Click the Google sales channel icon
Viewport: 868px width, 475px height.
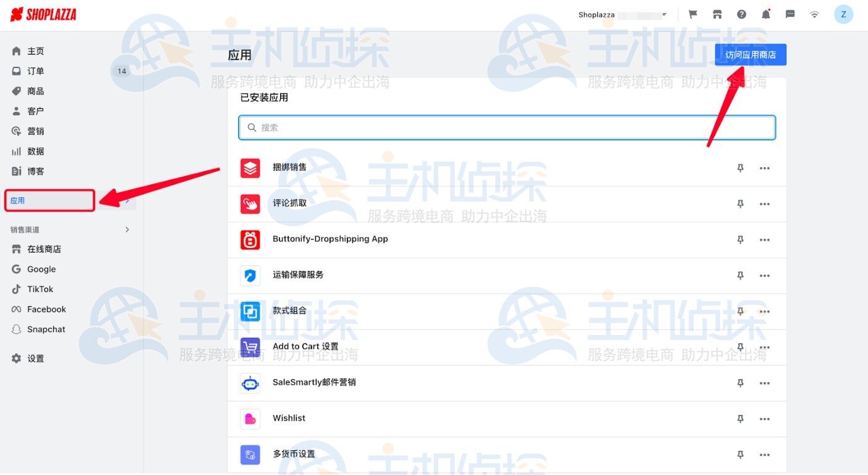point(17,269)
